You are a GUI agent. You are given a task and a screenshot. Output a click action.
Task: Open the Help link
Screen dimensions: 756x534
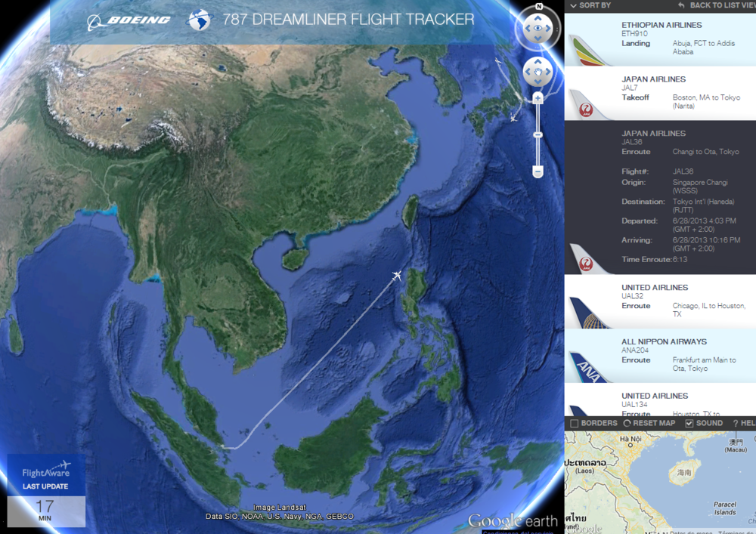744,423
